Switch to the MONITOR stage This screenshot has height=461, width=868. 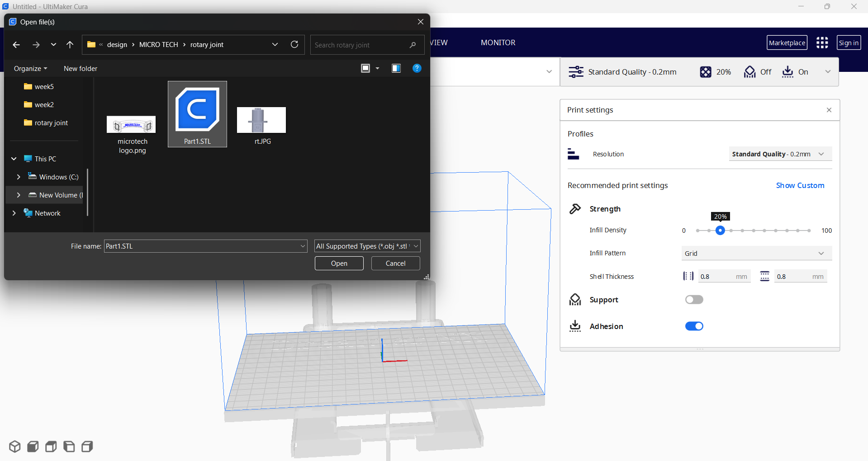coord(498,42)
